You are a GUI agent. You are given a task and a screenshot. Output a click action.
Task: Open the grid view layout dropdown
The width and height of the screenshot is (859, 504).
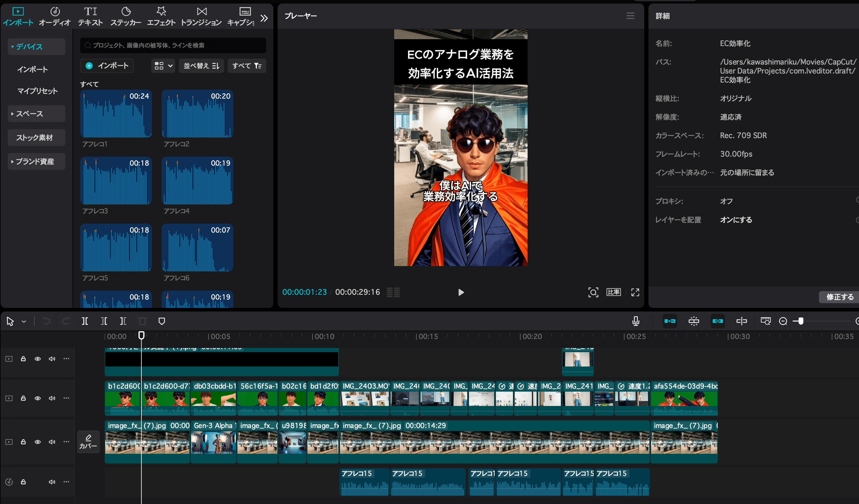point(163,66)
